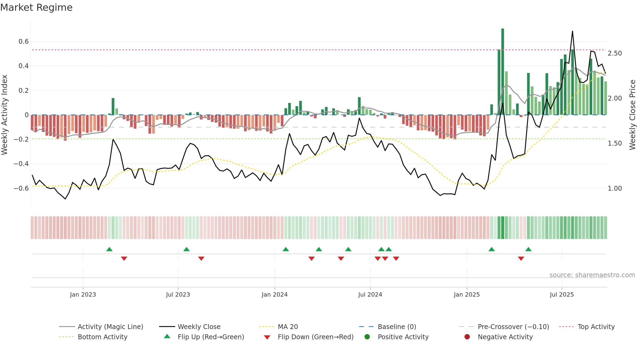Click the Jul 2023 x-axis label
644x362 pixels.
(178, 294)
